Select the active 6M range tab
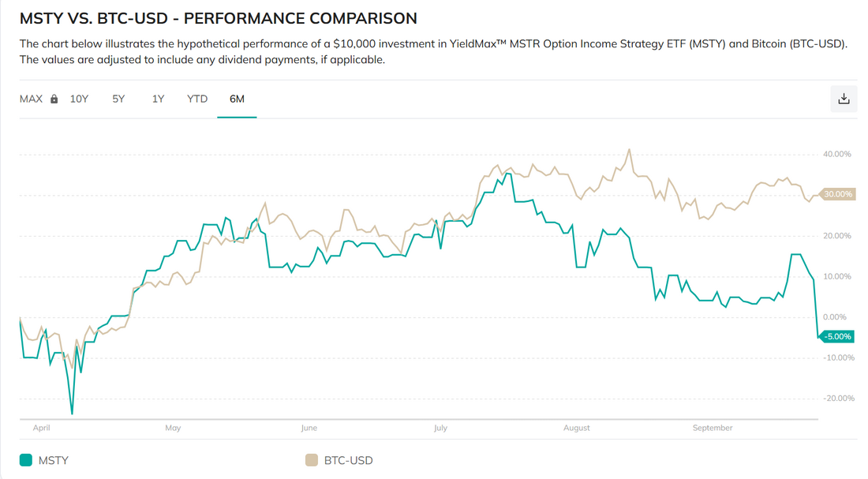The image size is (868, 479). coord(237,99)
